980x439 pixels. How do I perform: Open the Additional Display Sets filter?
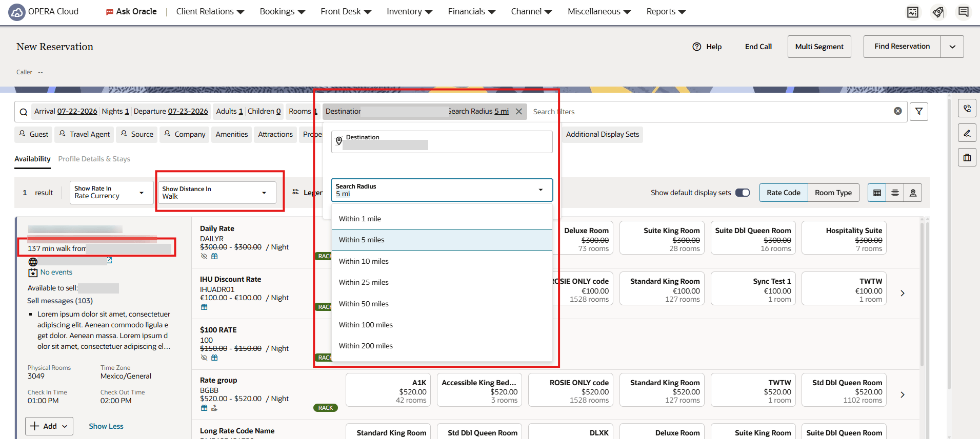tap(603, 134)
